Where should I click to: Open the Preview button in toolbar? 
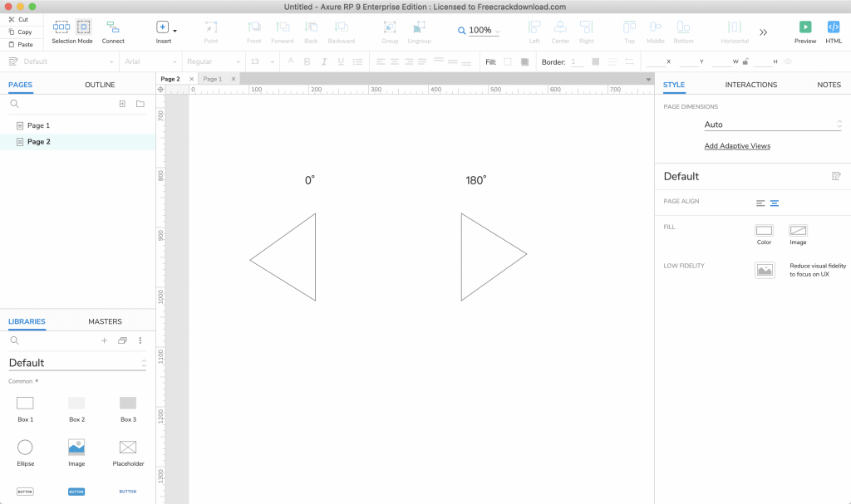click(804, 27)
